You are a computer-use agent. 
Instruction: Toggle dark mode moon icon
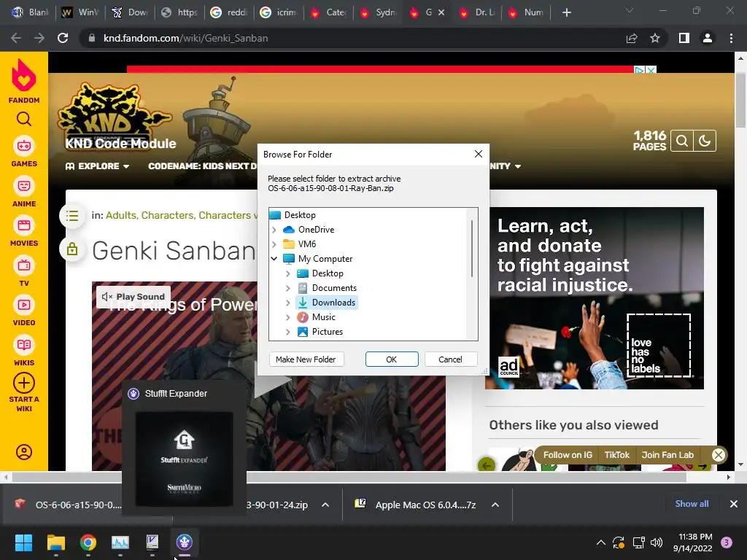click(x=705, y=141)
